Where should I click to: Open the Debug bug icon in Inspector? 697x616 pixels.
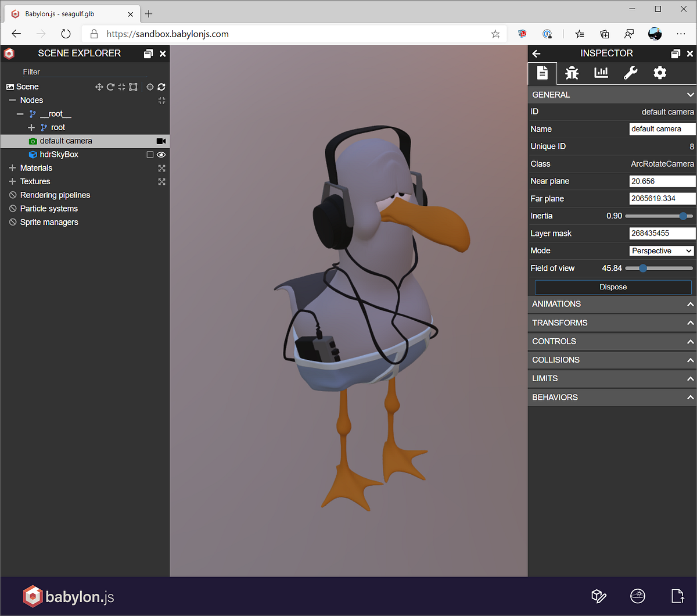click(x=572, y=73)
